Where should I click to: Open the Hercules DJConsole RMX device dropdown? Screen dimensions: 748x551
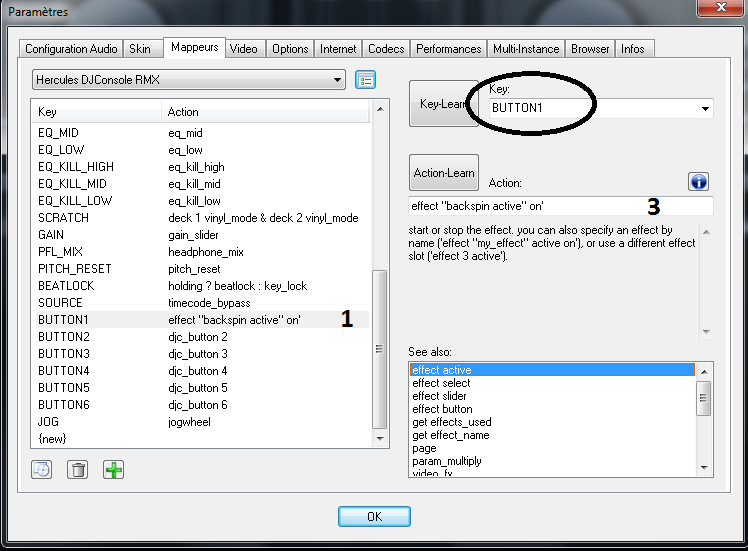188,79
